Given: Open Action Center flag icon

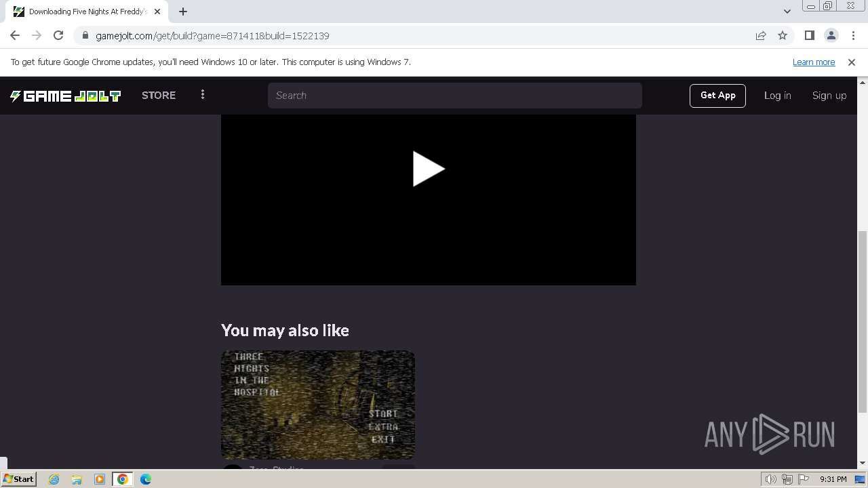Looking at the screenshot, I should (x=804, y=479).
